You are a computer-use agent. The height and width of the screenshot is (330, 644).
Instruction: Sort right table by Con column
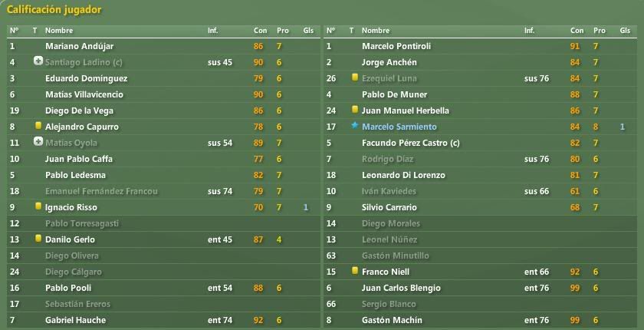point(577,31)
